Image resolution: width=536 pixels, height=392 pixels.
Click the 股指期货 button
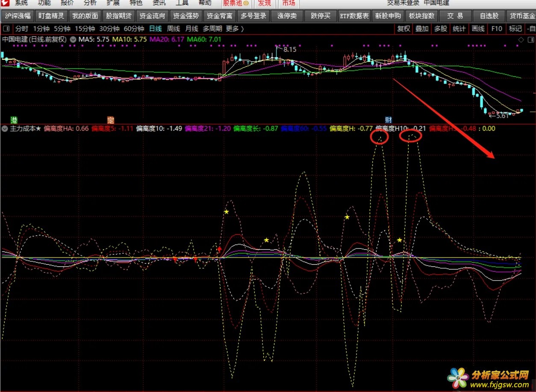pos(119,16)
